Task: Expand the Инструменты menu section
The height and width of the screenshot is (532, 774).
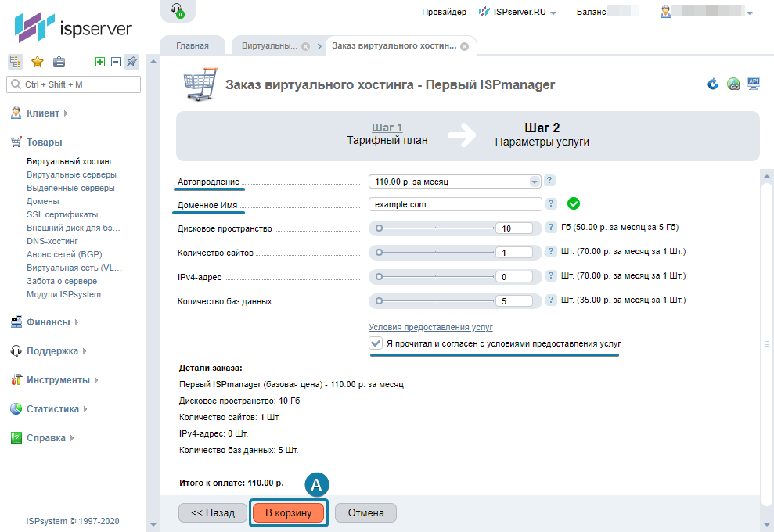Action: pos(96,380)
